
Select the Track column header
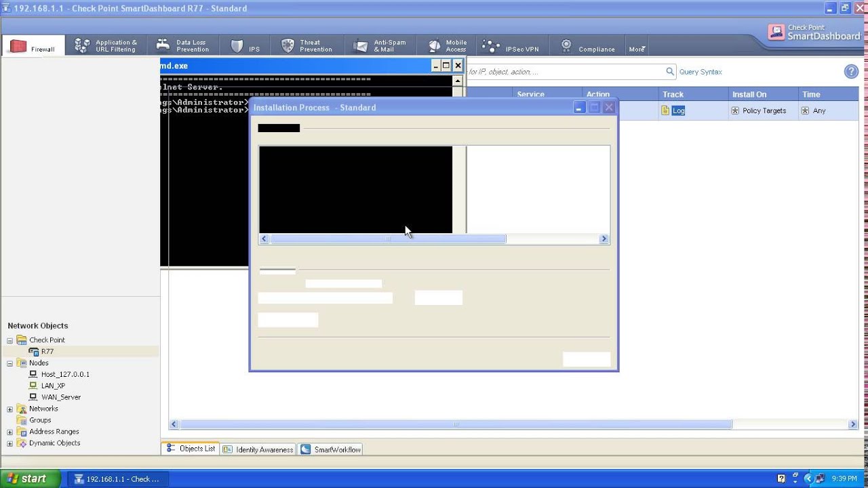click(x=692, y=94)
